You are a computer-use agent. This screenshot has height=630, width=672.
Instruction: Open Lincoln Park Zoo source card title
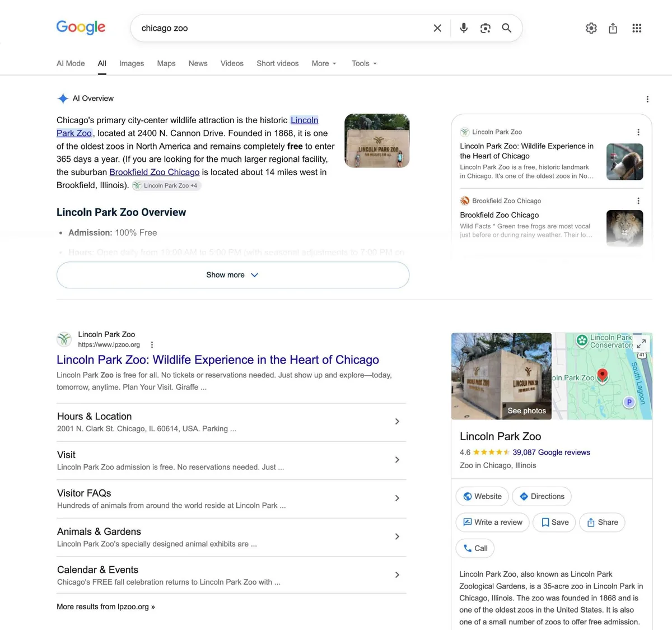pos(527,151)
